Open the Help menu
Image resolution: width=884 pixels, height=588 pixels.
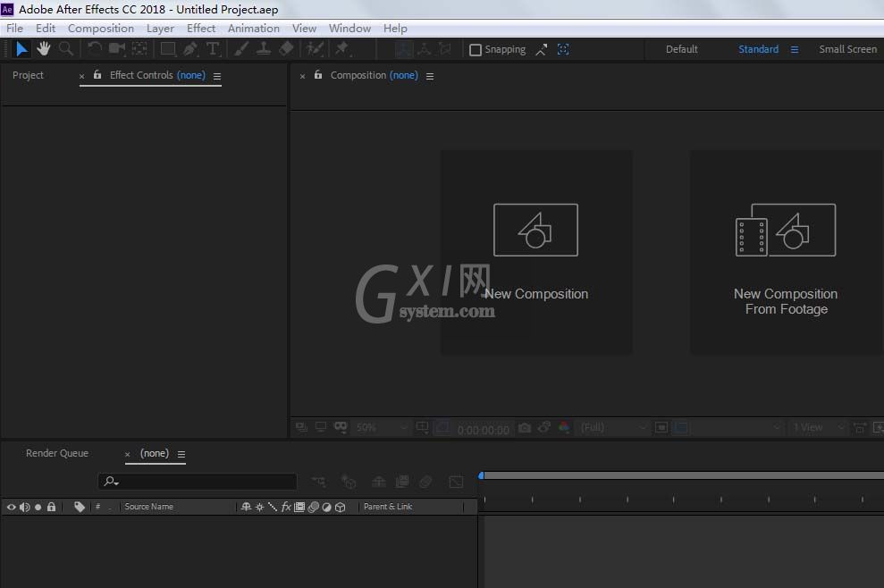pyautogui.click(x=395, y=29)
